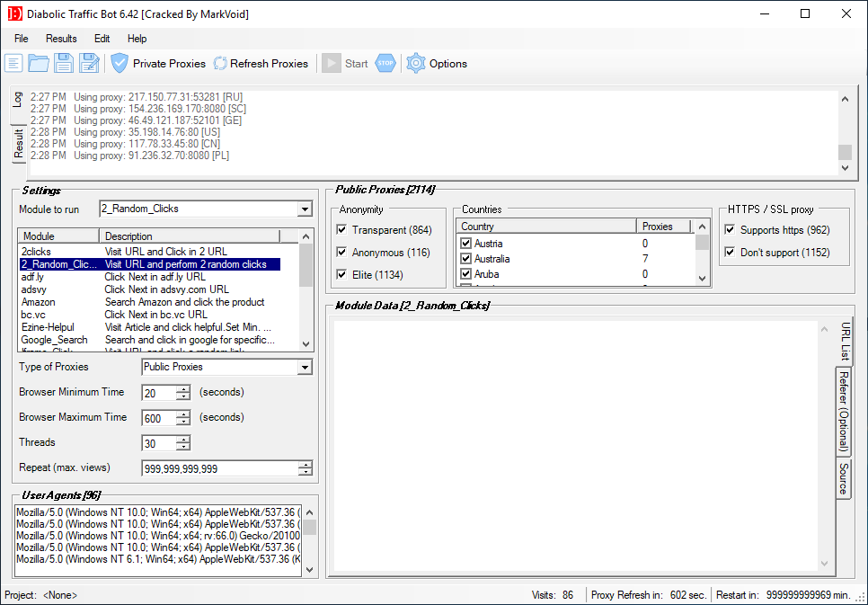Viewport: 868px width, 605px height.
Task: Click the Browser Maximum Time field showing 600
Action: coord(159,418)
